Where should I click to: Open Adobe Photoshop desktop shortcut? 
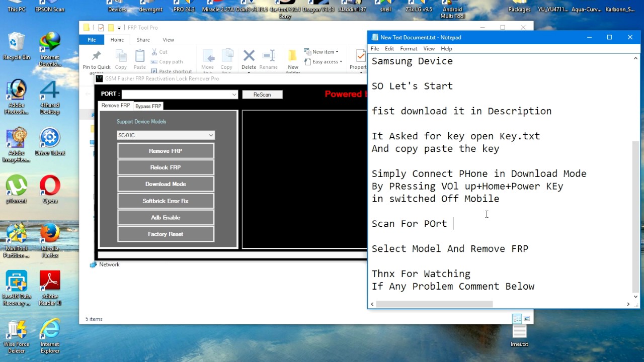click(16, 97)
